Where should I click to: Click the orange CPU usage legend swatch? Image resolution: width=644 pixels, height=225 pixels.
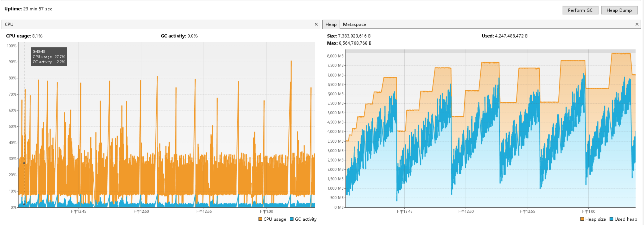point(260,219)
